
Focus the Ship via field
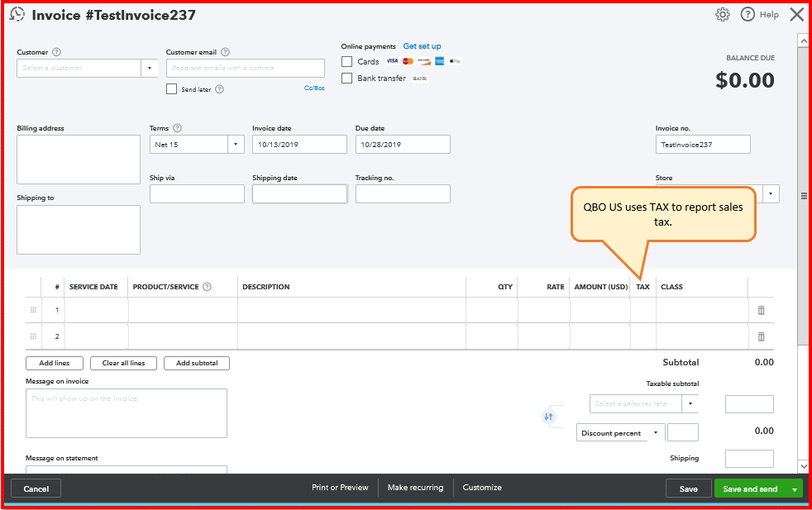point(197,193)
